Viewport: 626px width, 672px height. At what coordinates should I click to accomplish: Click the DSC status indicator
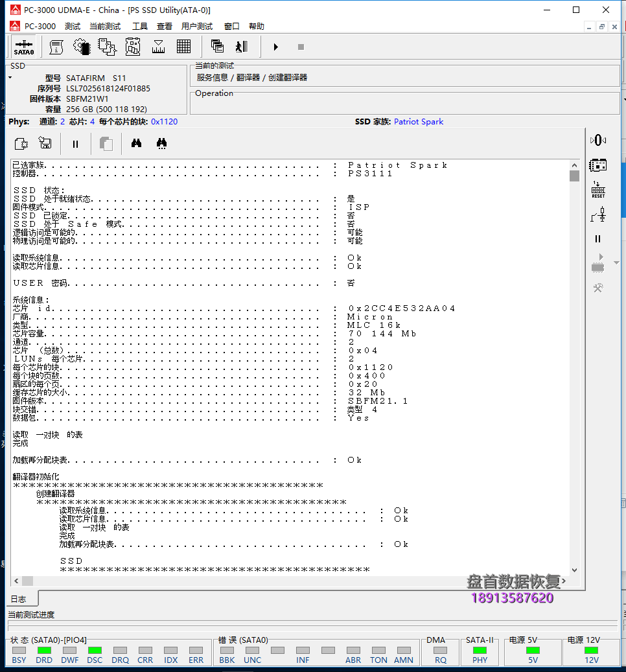coord(95,650)
